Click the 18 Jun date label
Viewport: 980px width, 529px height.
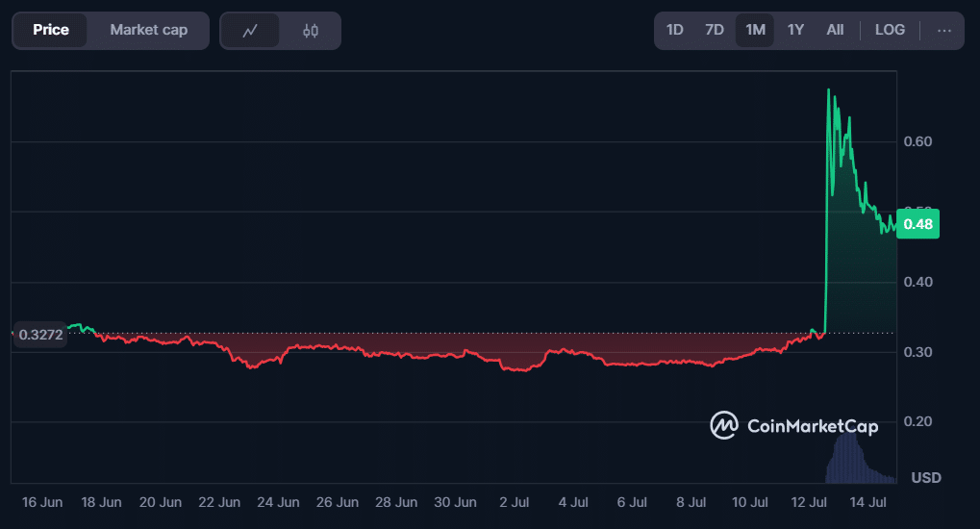click(101, 502)
